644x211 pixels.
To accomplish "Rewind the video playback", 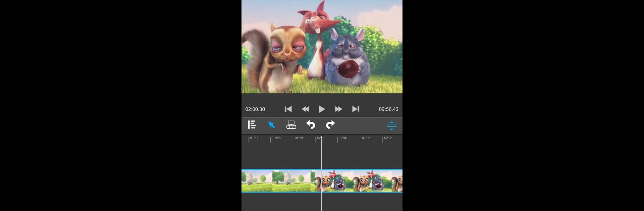I will (x=305, y=109).
